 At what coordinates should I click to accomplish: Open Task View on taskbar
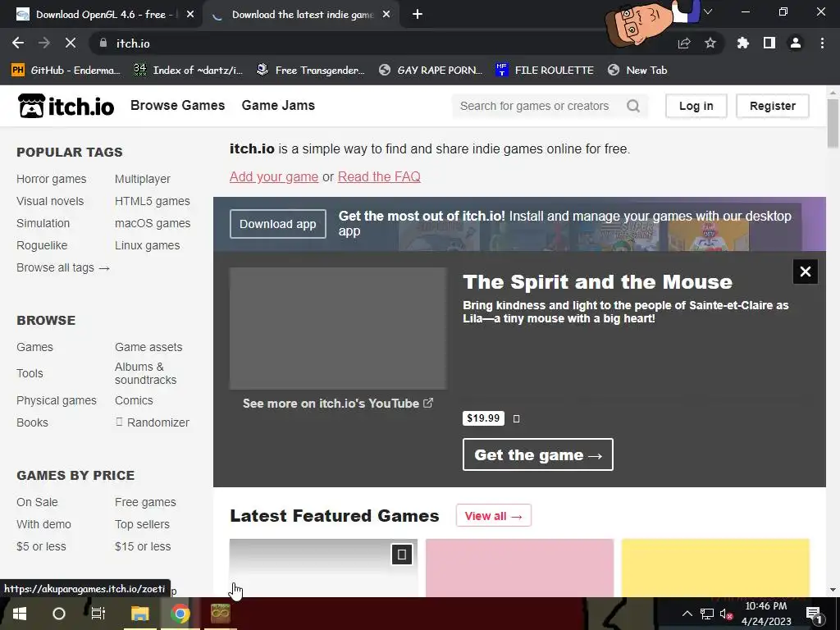coord(98,614)
